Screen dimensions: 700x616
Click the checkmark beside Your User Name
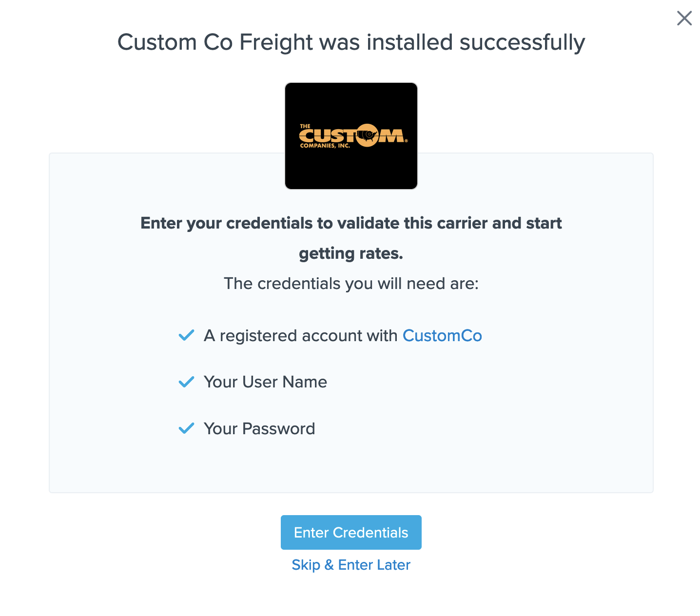coord(186,382)
